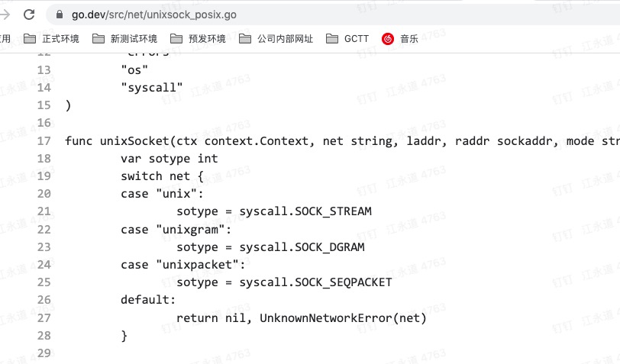Click line number 28 in the gutter
Image resolution: width=620 pixels, height=364 pixels.
44,336
